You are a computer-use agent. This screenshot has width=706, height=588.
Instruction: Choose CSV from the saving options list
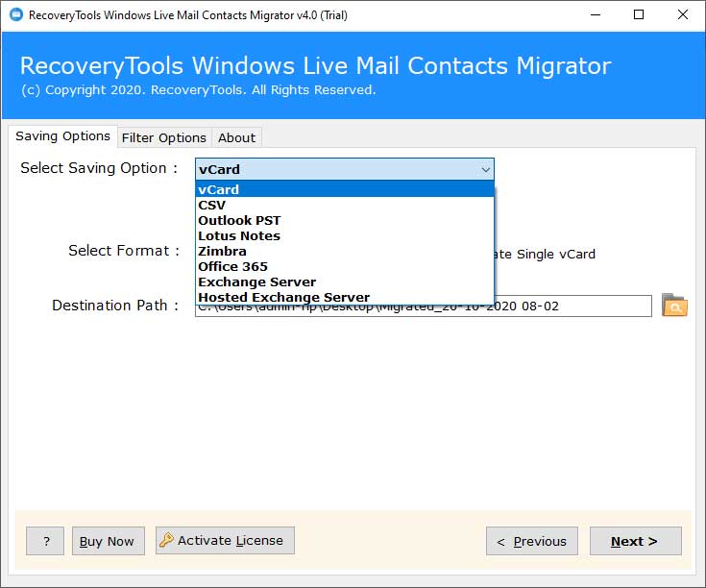pos(345,205)
